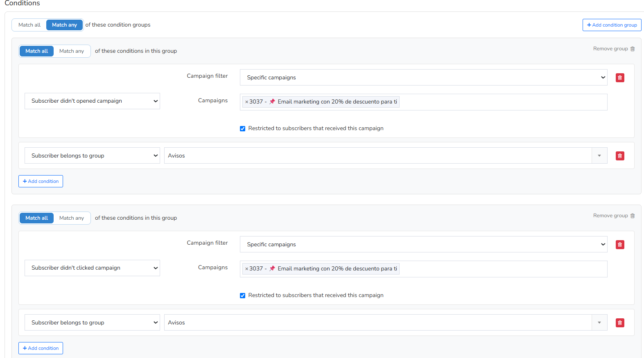Open the 'Subscriber didn't opened campaign' dropdown

tap(92, 101)
